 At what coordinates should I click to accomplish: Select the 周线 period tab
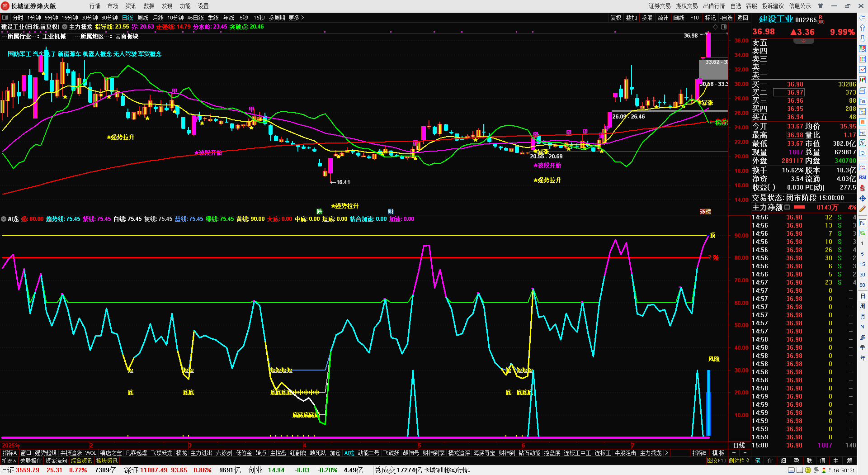click(143, 18)
